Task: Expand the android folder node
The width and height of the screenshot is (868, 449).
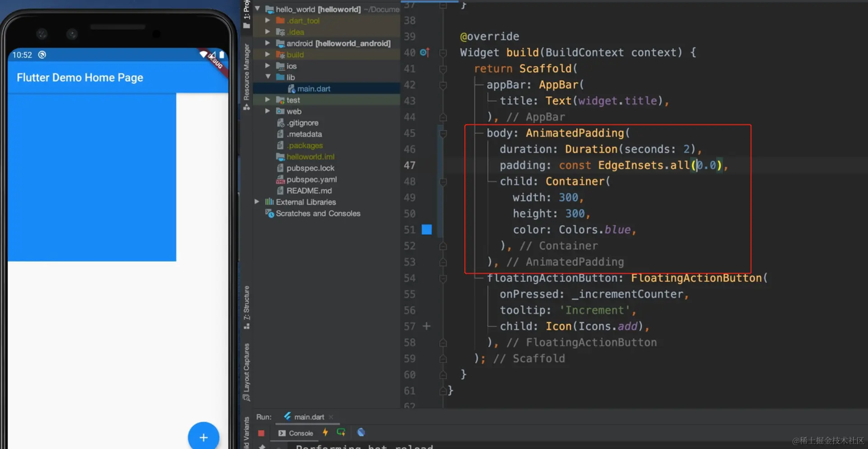Action: 268,43
